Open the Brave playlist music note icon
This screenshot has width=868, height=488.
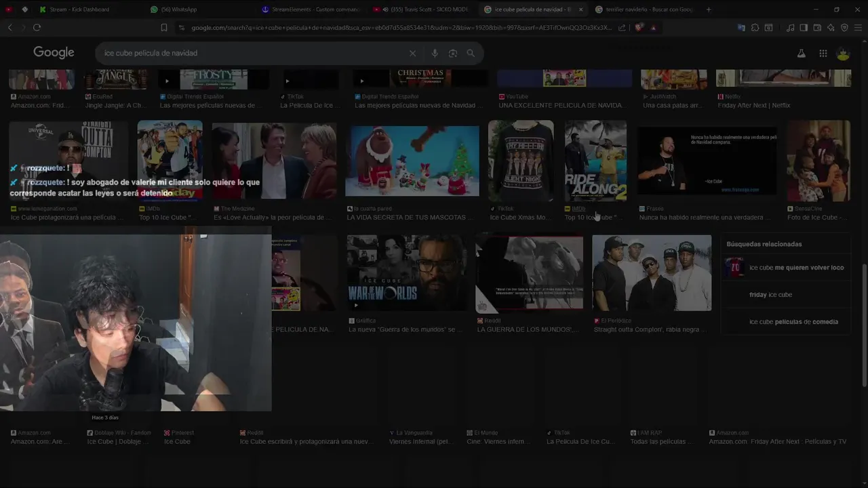[790, 28]
